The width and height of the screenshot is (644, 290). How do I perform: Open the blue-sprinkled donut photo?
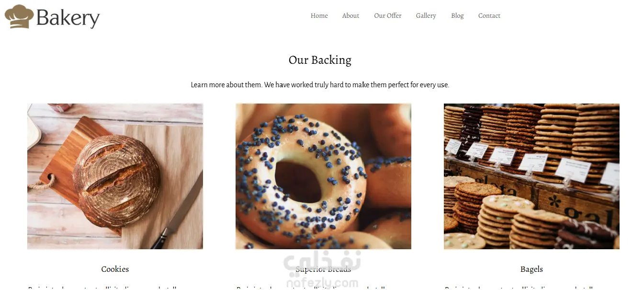(x=323, y=176)
